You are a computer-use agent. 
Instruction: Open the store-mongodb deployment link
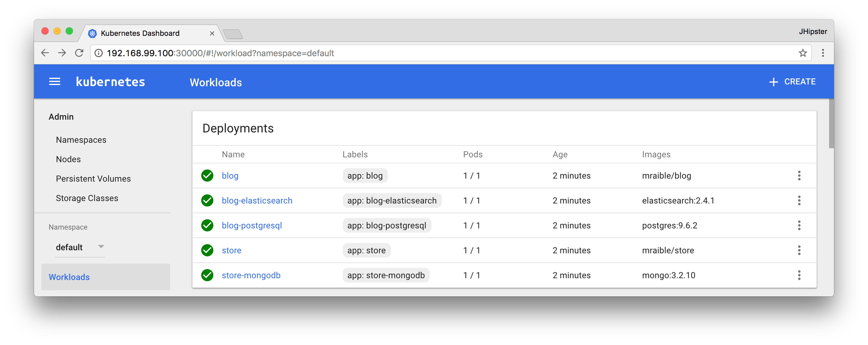[x=251, y=275]
